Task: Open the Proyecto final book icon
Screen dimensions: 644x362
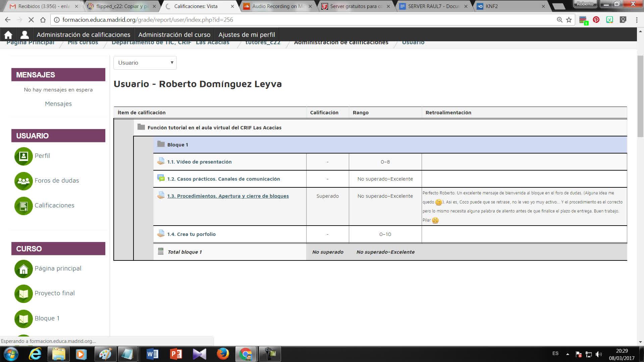Action: 23,294
